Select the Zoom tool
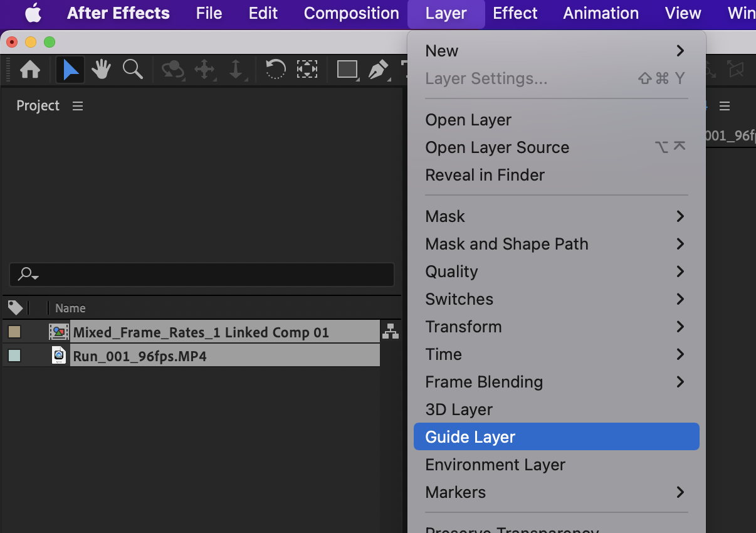 point(132,70)
